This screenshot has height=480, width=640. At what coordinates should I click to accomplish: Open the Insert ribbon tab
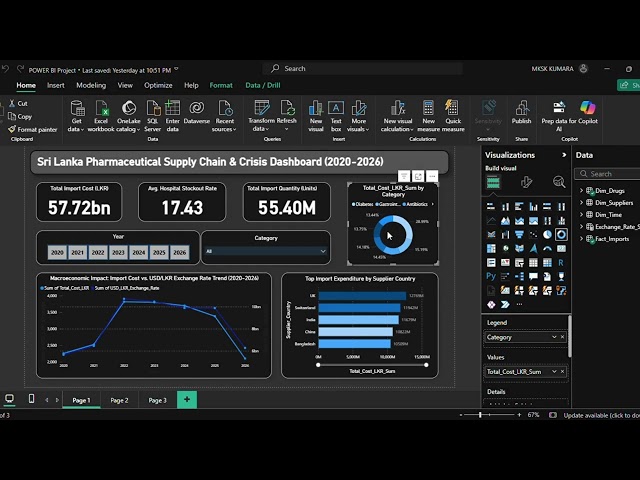pyautogui.click(x=56, y=85)
